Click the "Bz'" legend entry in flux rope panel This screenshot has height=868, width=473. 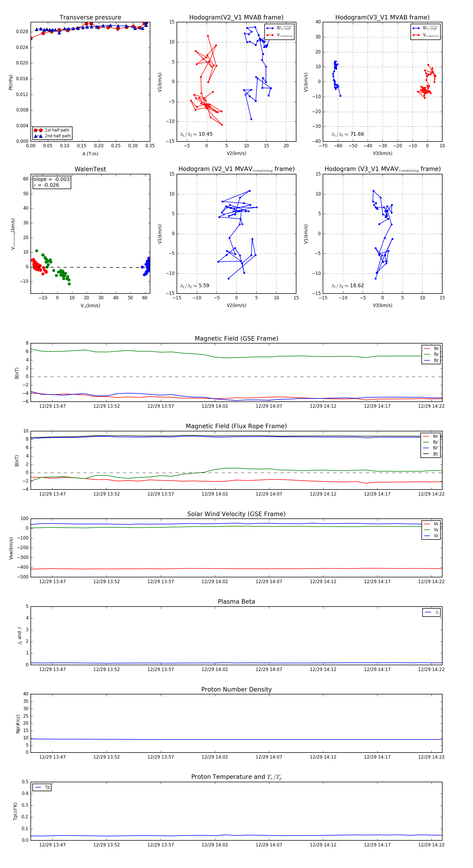pyautogui.click(x=431, y=448)
